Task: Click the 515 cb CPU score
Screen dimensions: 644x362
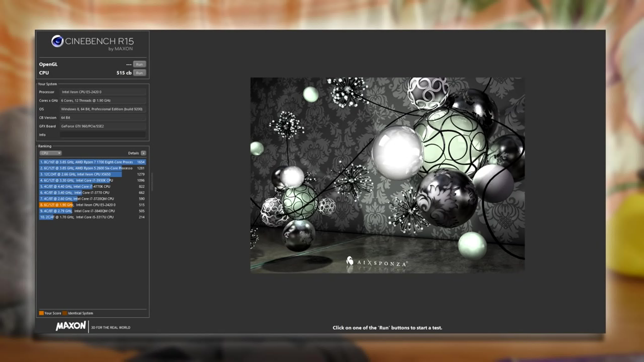Action: pos(124,73)
